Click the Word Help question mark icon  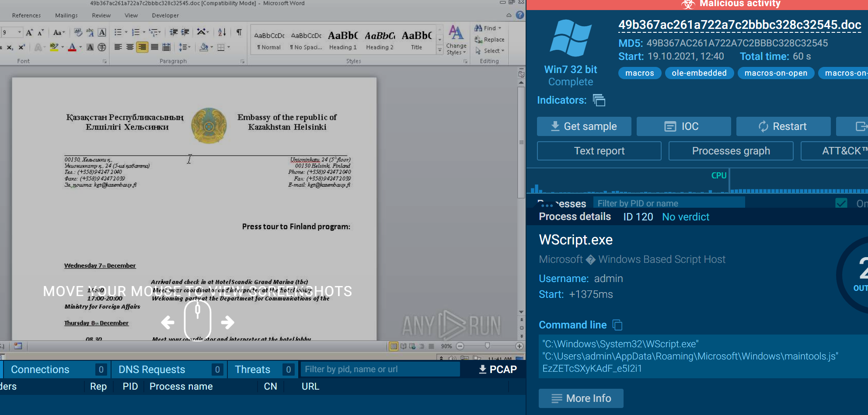520,15
